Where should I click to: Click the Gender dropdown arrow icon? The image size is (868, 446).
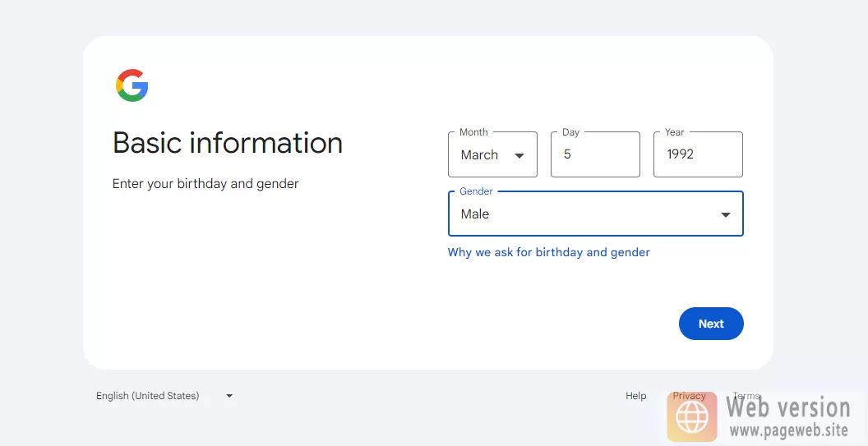point(725,214)
